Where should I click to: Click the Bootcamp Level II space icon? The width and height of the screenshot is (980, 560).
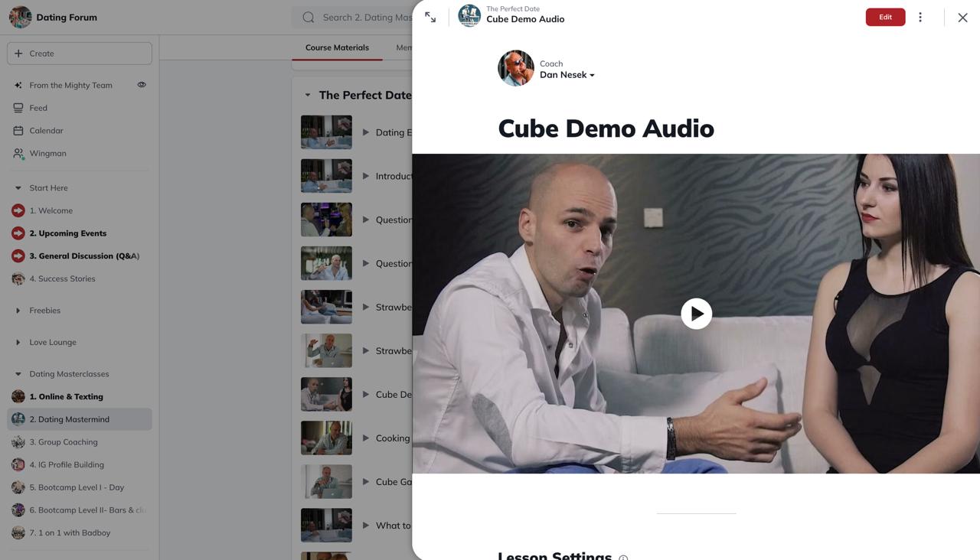[x=18, y=510]
